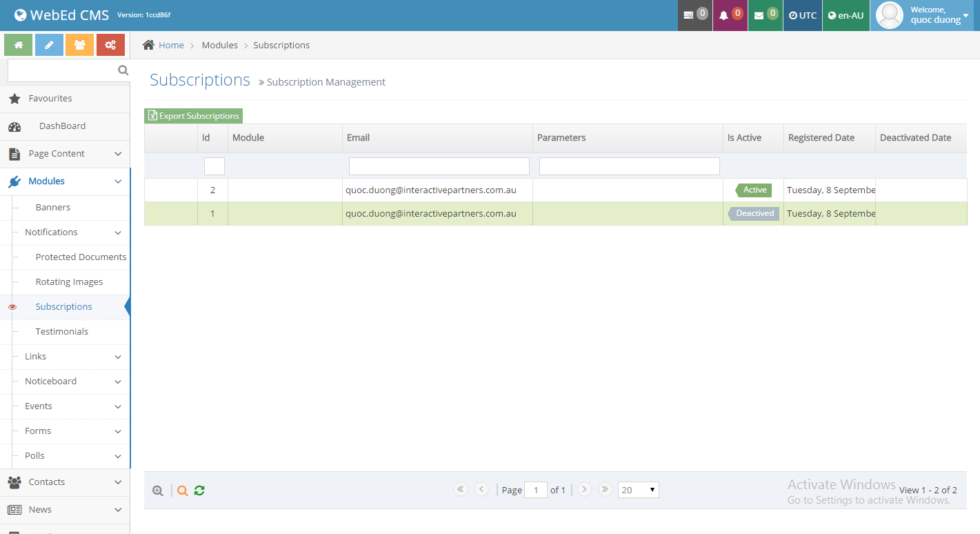Click the orange search icon in grid footer

tap(183, 491)
